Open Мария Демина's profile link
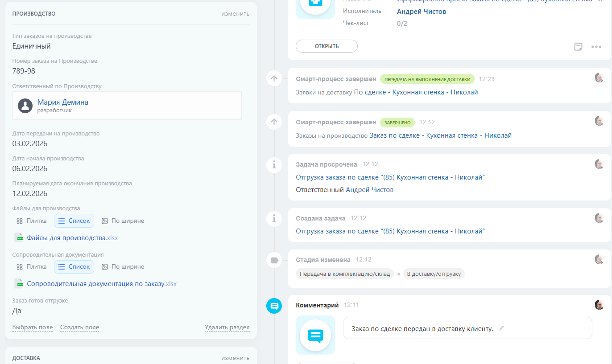 point(63,102)
